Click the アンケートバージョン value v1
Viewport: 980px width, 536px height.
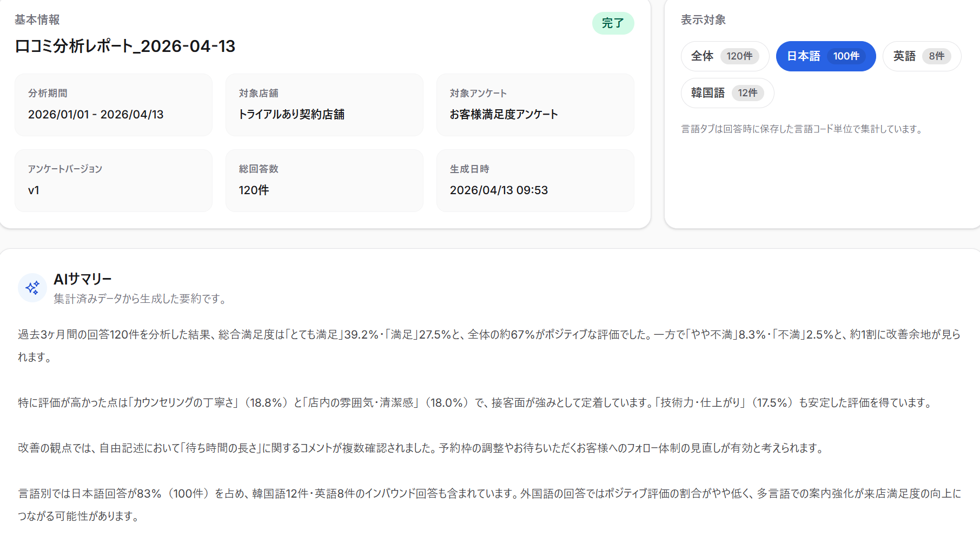tap(34, 190)
